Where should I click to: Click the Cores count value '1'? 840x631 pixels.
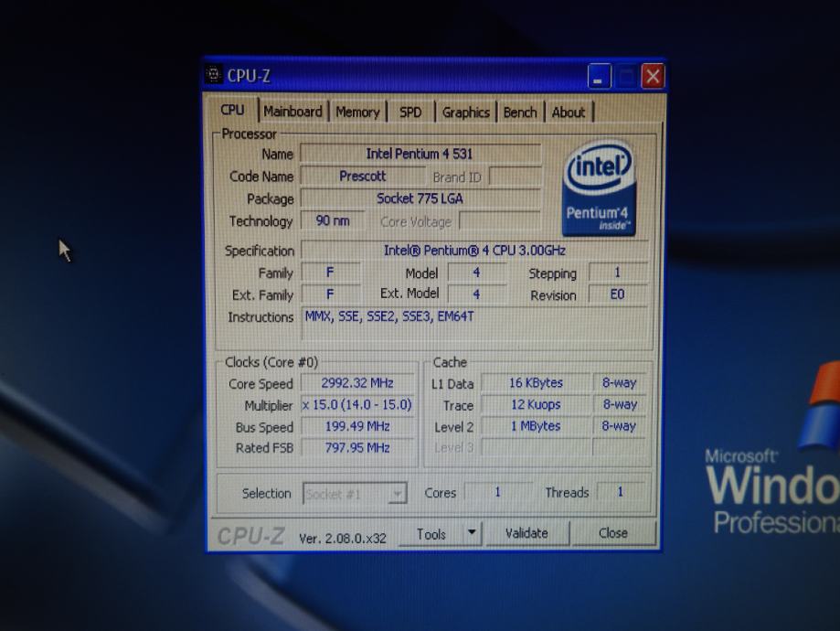(x=497, y=492)
